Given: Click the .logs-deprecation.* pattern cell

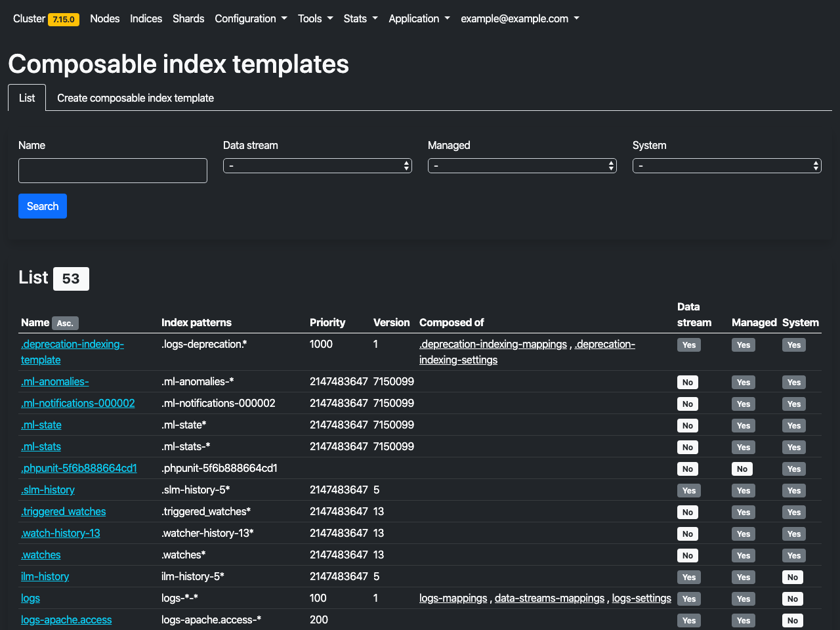Looking at the screenshot, I should coord(204,344).
